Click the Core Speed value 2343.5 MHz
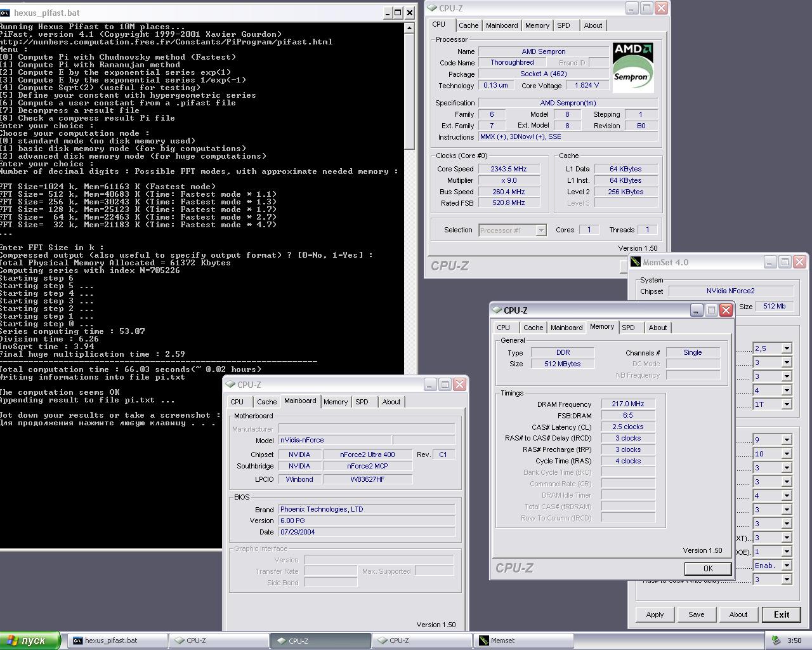 (x=509, y=169)
